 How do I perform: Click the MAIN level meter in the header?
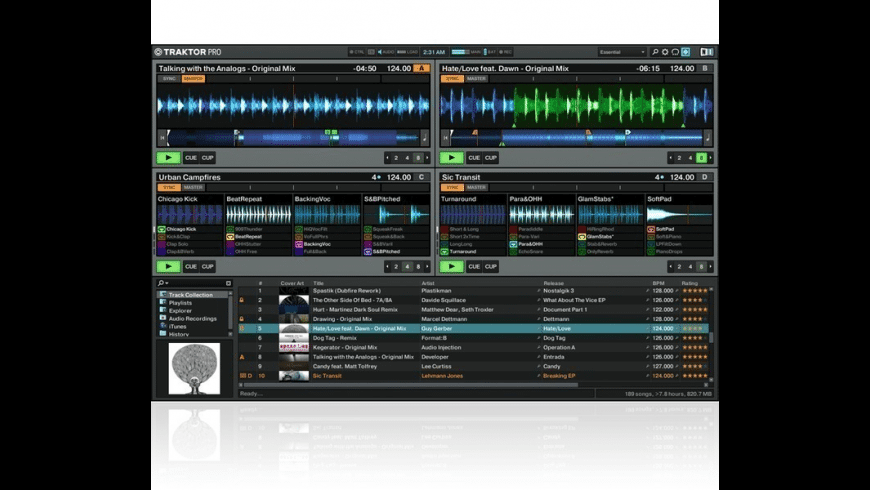click(465, 52)
